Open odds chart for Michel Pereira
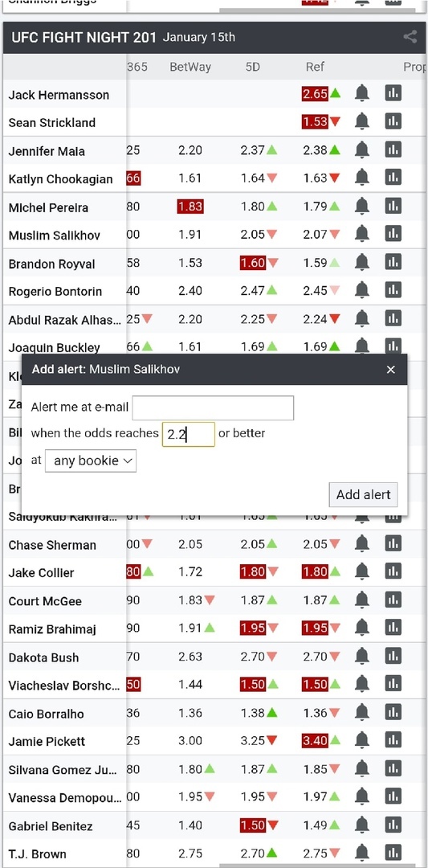Screen dimensions: 428x868 pos(393,207)
